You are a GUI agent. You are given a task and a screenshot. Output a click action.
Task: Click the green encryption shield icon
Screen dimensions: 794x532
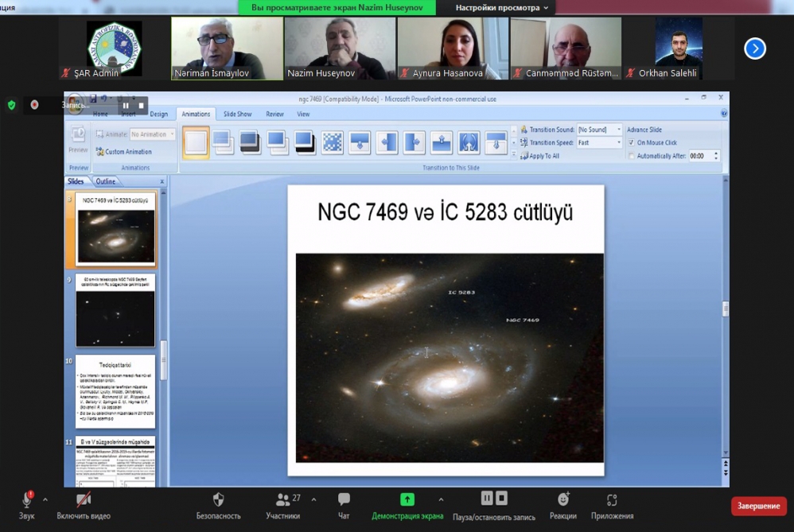(12, 105)
